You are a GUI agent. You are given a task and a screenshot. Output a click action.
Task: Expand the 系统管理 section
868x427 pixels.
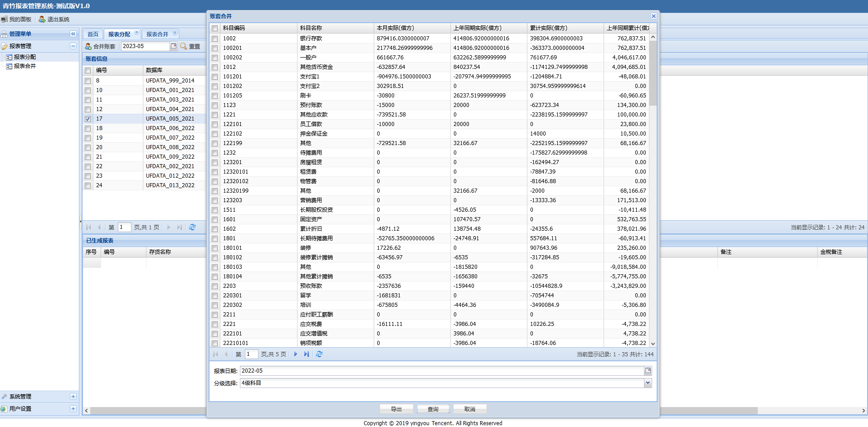pos(73,397)
